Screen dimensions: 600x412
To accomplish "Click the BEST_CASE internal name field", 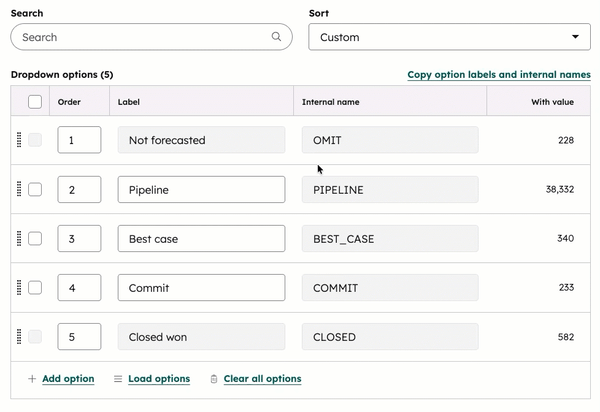I will coord(390,238).
